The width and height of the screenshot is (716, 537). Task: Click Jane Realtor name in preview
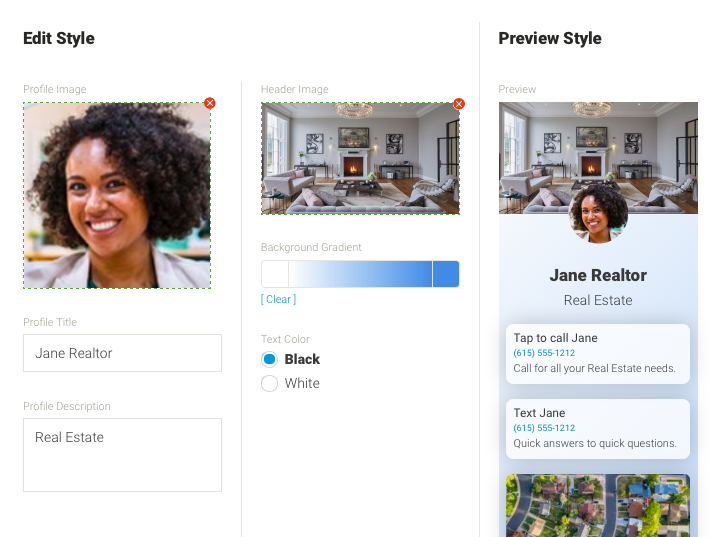click(x=598, y=275)
